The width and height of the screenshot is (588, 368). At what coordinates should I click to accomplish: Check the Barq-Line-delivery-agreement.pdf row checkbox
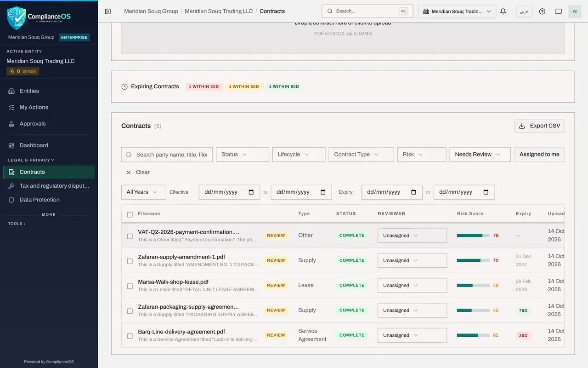point(130,336)
